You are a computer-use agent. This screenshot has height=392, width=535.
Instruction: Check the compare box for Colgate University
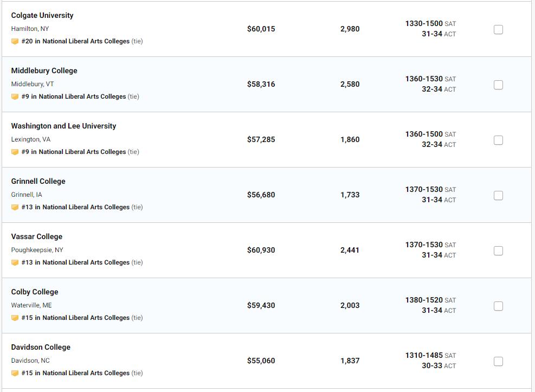point(498,30)
